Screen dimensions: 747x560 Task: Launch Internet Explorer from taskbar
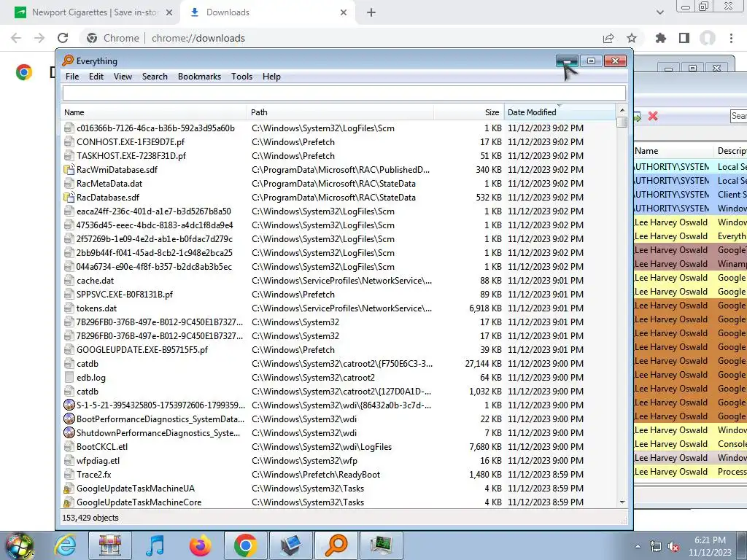66,545
